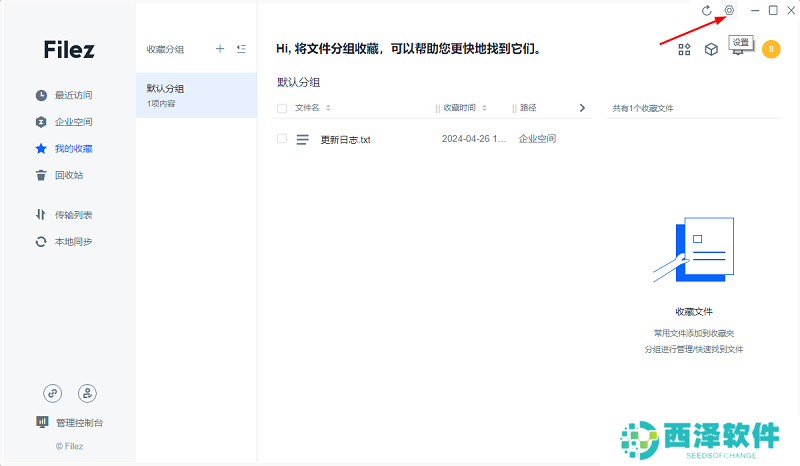Click the 路径 column header
The image size is (800, 466).
(x=528, y=108)
